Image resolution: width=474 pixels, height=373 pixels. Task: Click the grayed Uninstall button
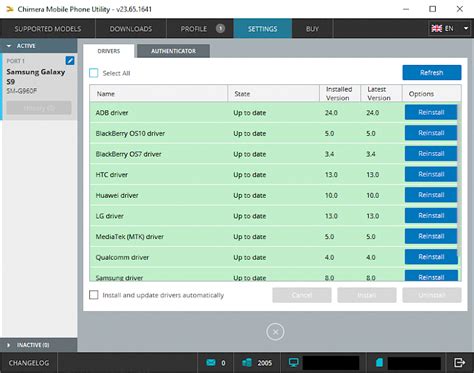pyautogui.click(x=432, y=295)
